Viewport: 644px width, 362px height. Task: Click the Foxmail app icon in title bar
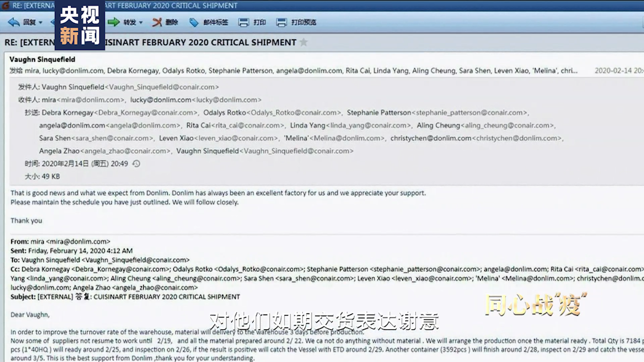[5, 6]
